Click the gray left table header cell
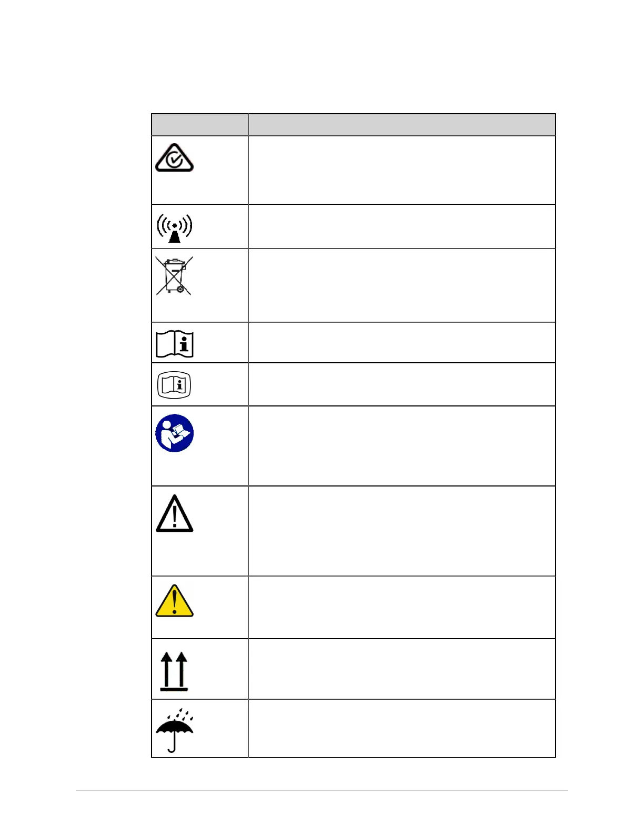Image resolution: width=644 pixels, height=834 pixels. pos(200,125)
